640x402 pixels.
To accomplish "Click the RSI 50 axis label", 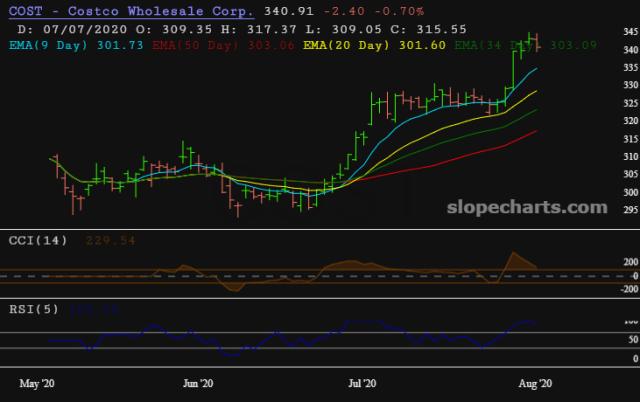I will pos(633,340).
